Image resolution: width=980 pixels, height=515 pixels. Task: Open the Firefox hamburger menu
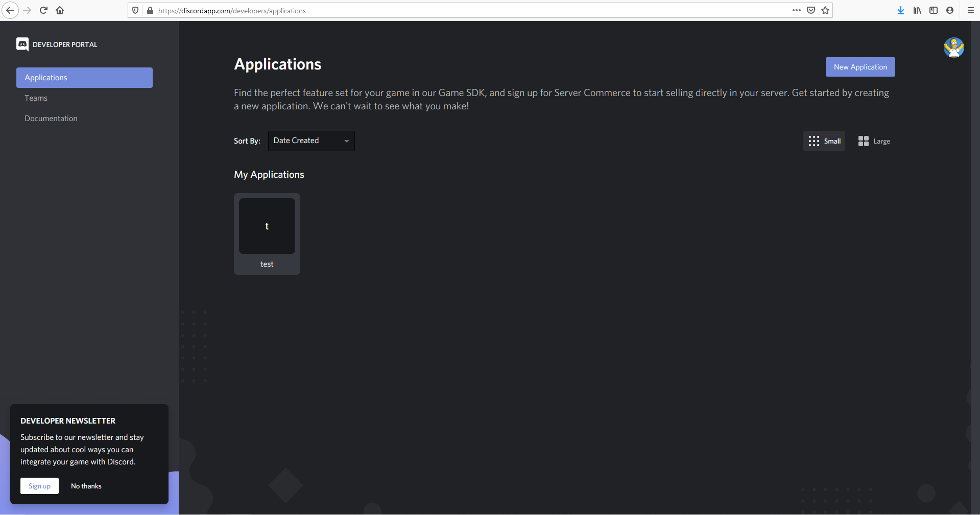970,10
